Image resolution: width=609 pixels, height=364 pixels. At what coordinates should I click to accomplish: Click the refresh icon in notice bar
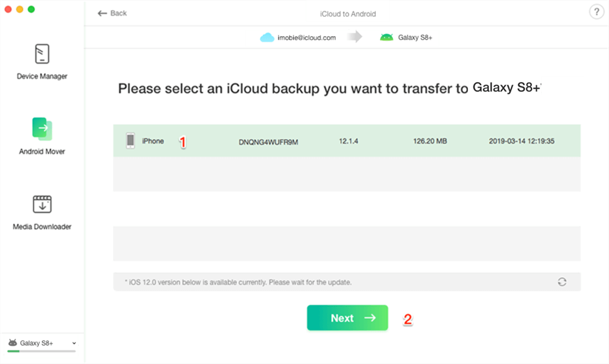click(x=562, y=282)
